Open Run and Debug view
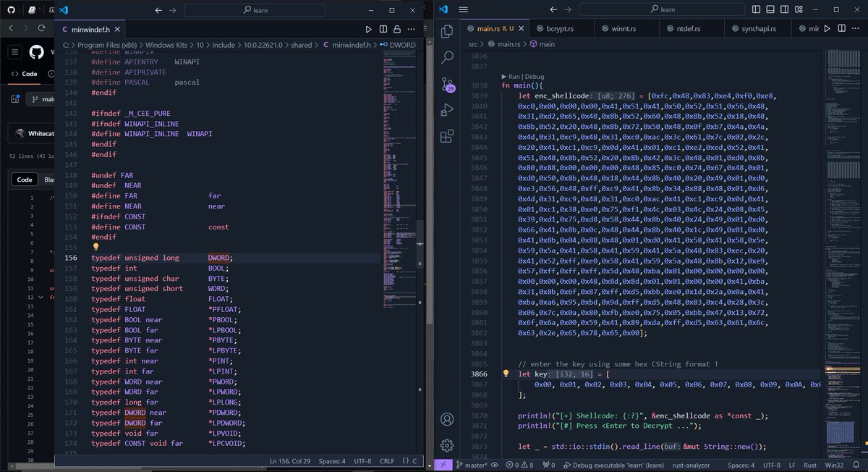868x472 pixels. pos(447,110)
